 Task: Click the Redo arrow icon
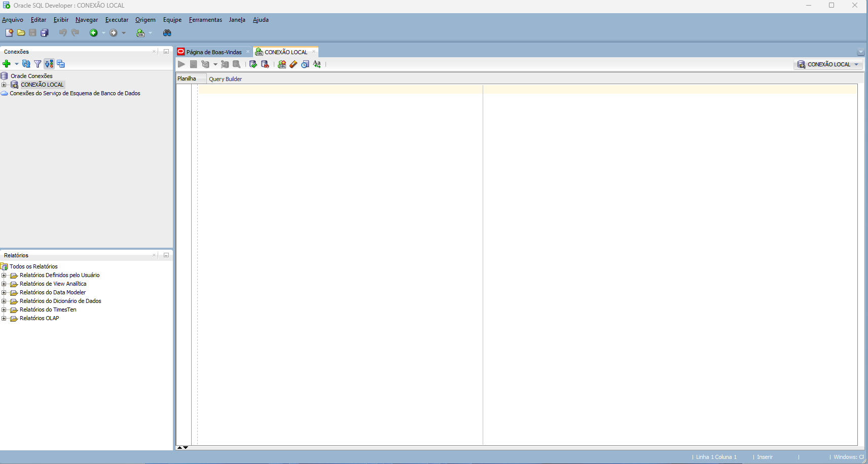tap(75, 33)
